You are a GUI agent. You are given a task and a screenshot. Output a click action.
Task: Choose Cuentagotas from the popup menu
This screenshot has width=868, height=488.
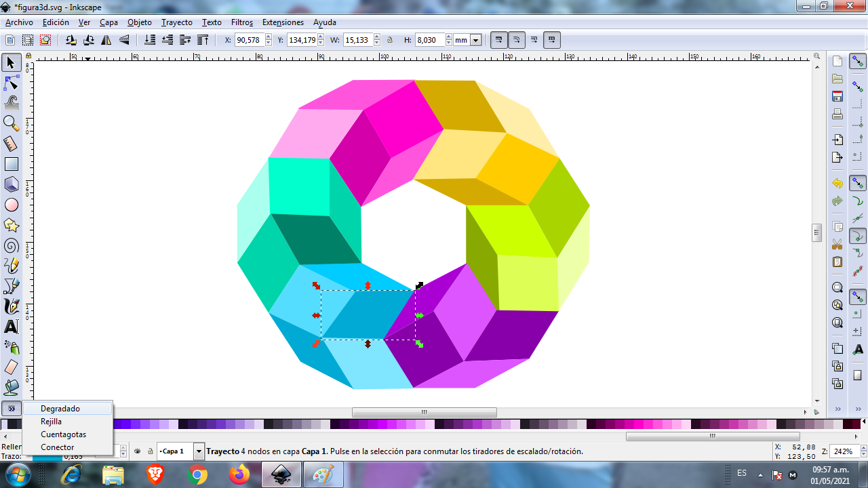click(x=68, y=434)
